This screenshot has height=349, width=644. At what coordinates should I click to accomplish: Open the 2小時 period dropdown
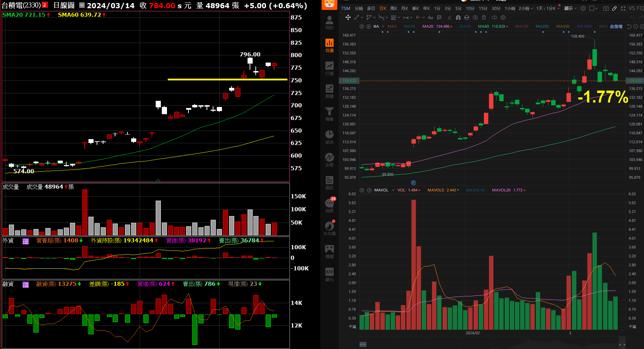[x=526, y=9]
